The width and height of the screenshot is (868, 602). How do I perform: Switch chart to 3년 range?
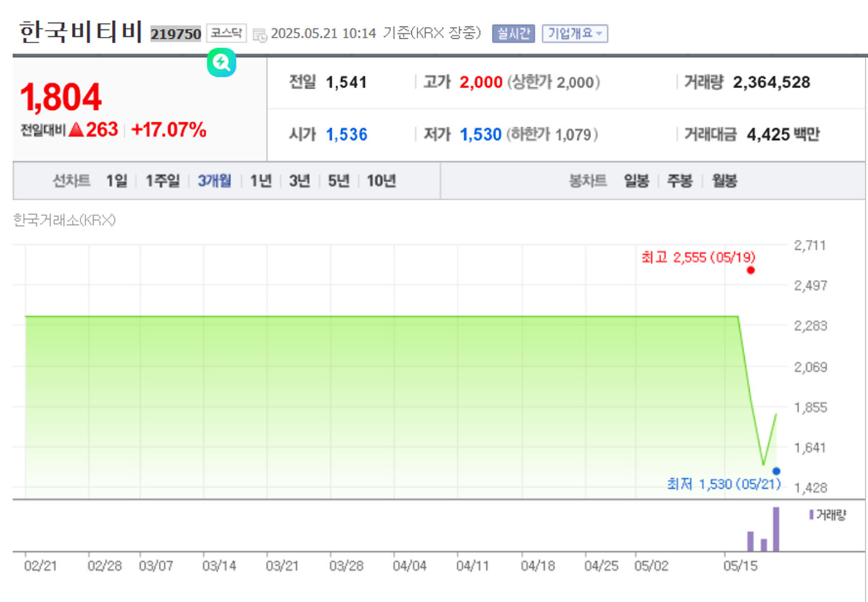click(299, 181)
